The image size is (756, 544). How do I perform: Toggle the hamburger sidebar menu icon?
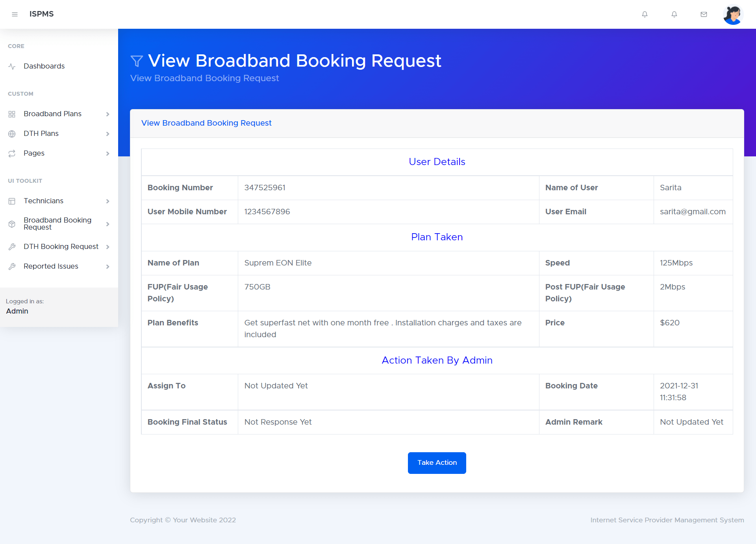(15, 15)
